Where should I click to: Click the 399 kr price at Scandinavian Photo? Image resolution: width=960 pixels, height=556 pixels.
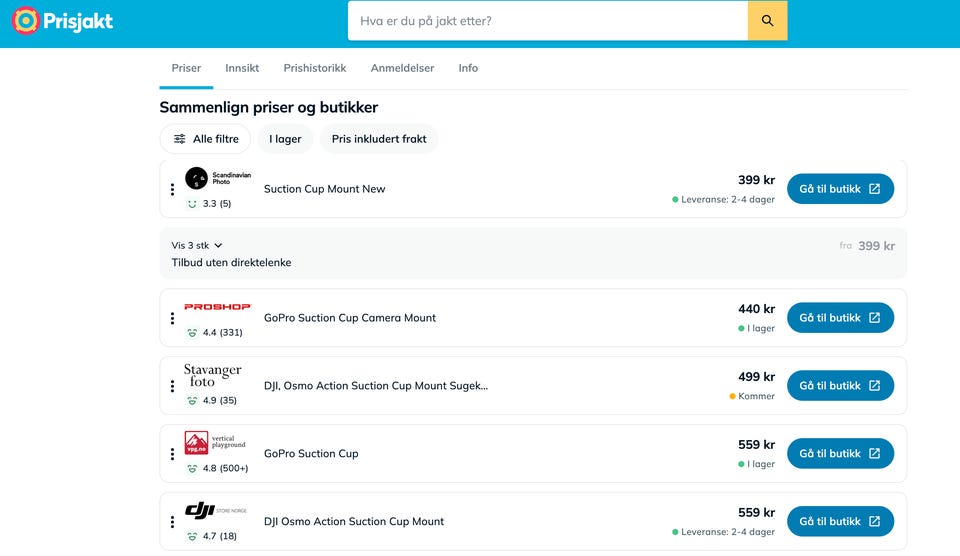[756, 180]
